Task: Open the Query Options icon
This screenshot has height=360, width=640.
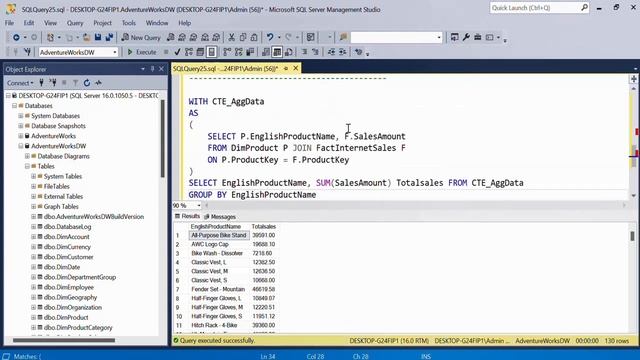Action: coord(200,52)
